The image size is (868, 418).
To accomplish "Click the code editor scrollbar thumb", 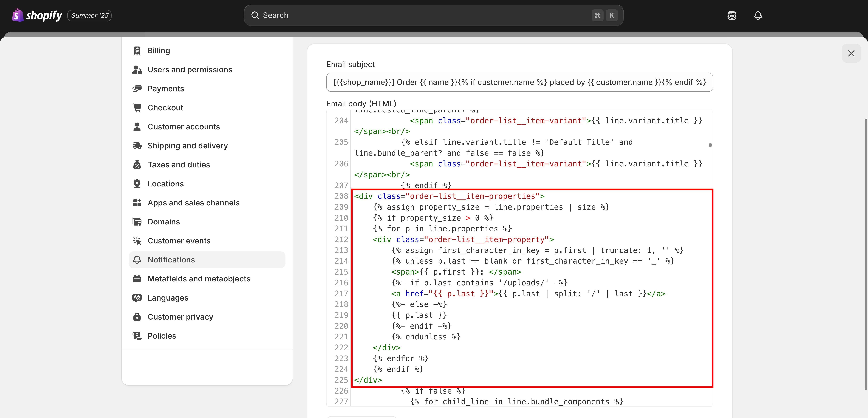I will tap(710, 145).
